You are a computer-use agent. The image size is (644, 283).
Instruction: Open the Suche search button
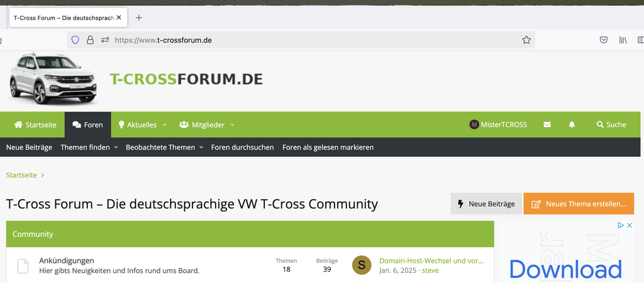pos(611,125)
